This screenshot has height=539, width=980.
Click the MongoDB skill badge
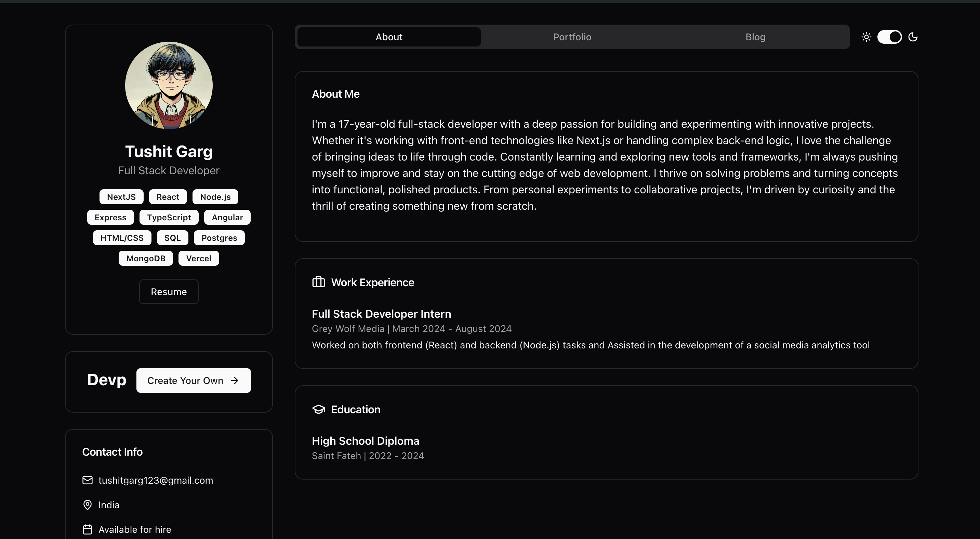pyautogui.click(x=146, y=259)
